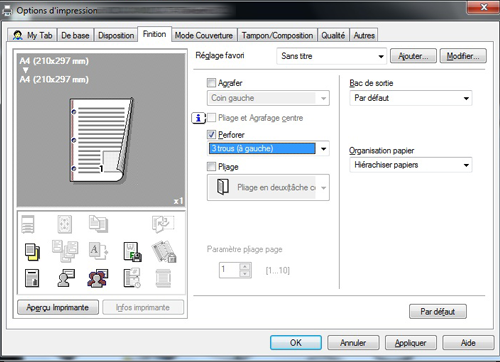Click the Infos imprimante button
This screenshot has height=362, width=500.
143,307
